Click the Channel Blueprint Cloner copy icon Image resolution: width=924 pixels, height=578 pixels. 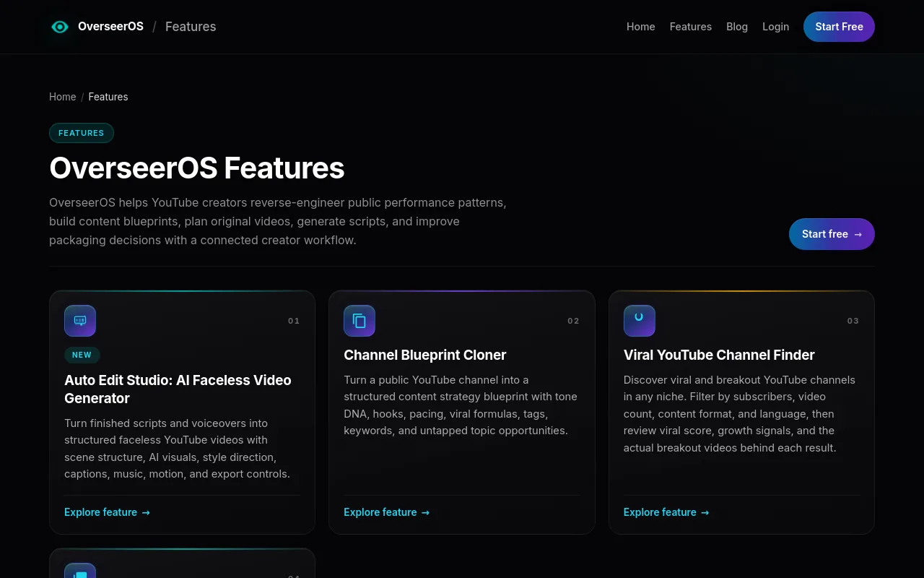pyautogui.click(x=359, y=321)
